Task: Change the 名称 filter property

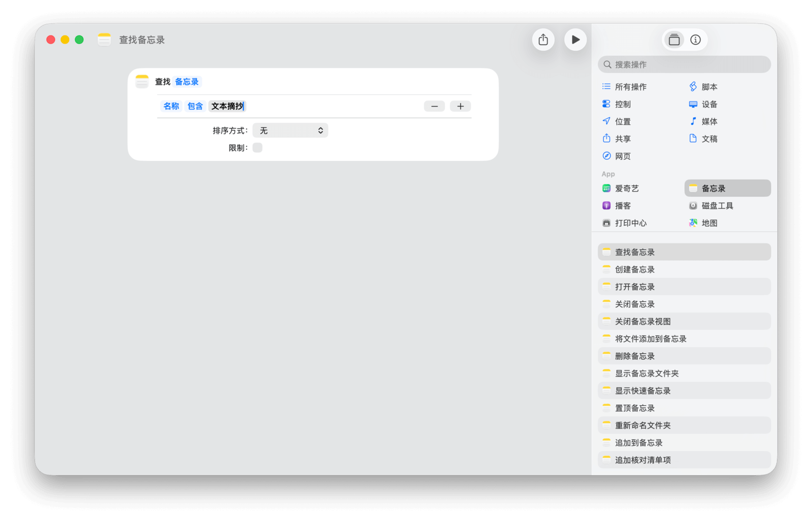Action: point(171,106)
